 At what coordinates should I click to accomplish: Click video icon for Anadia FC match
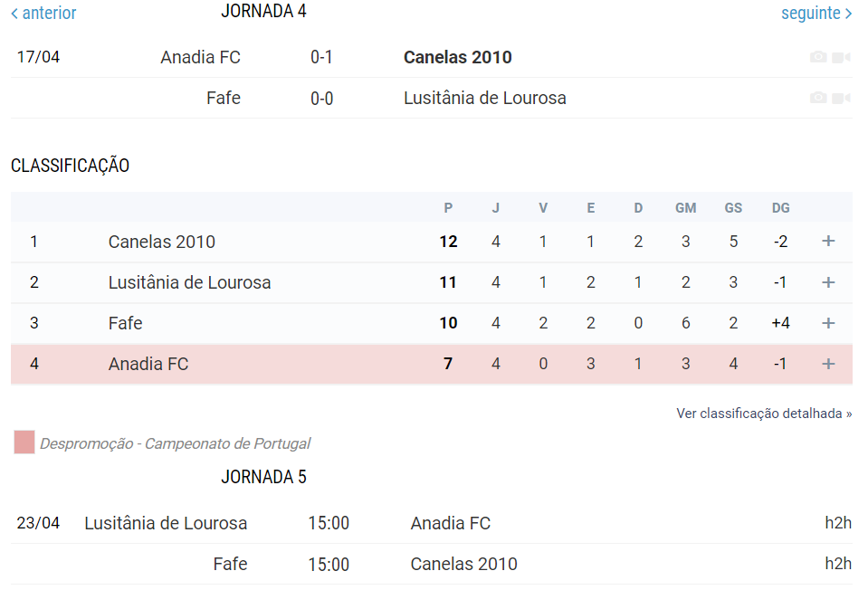click(x=841, y=57)
